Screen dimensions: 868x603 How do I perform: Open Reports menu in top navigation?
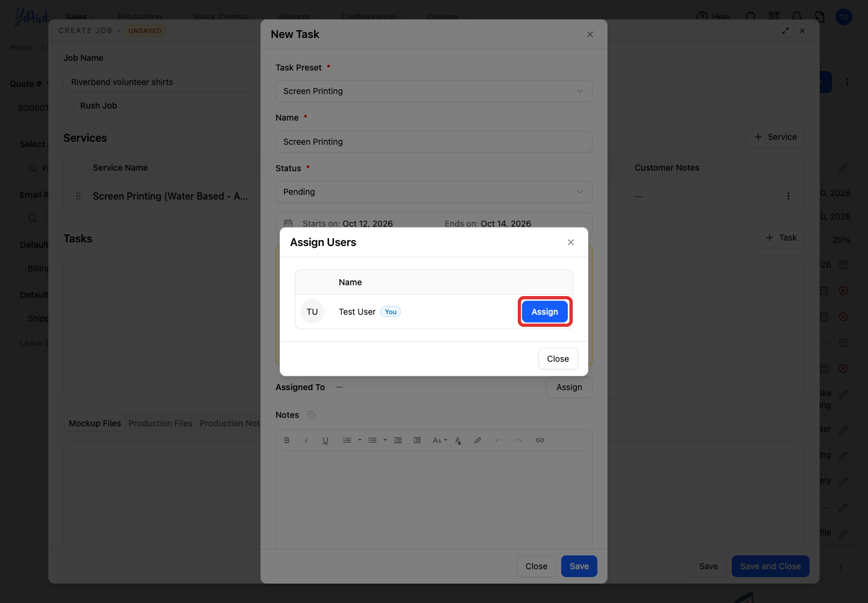point(298,17)
